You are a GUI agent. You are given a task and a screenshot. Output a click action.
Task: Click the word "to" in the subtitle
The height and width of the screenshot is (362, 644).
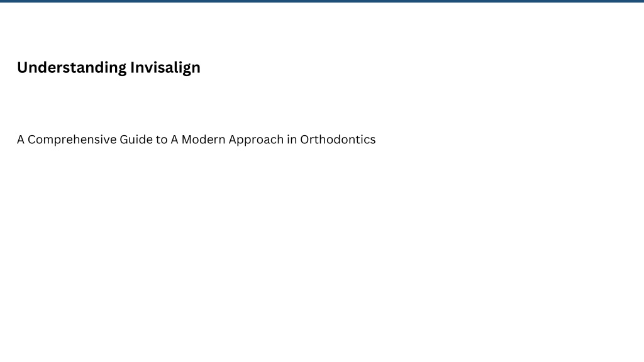[x=162, y=140]
